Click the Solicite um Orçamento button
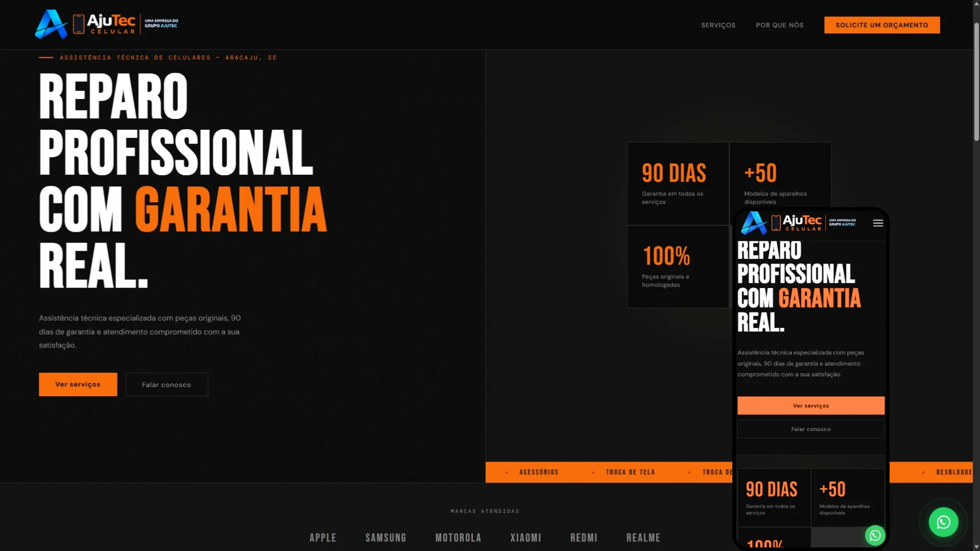 pos(881,25)
